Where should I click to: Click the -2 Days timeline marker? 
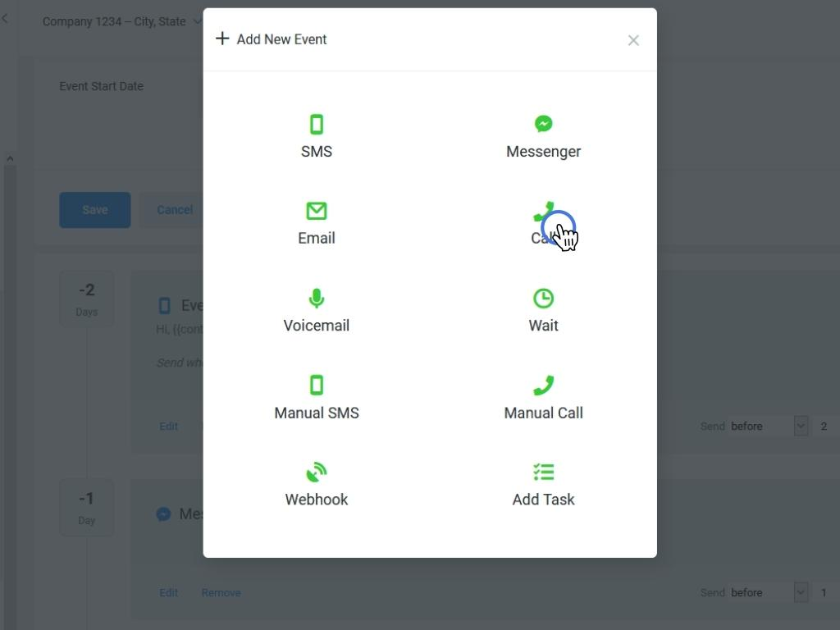[x=87, y=299]
